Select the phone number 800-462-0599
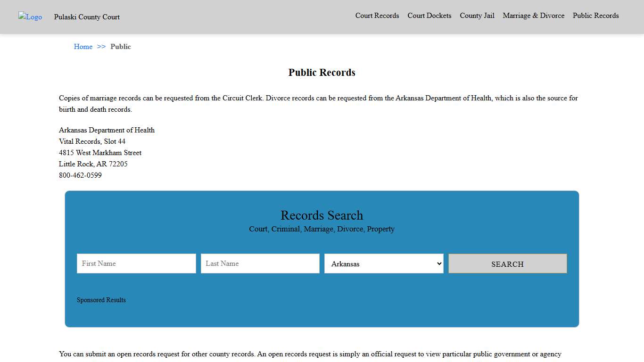The width and height of the screenshot is (644, 362). pos(80,175)
